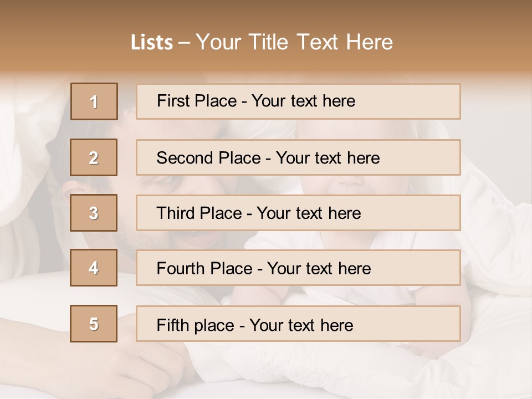Select the numbered box labeled 2
This screenshot has height=399, width=532.
click(94, 157)
